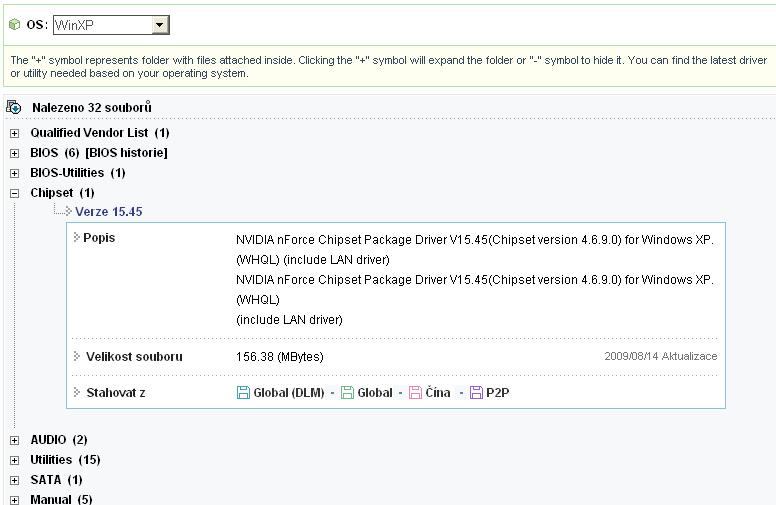Expand the BIOS folder plus symbol
Viewport: 776px width, 505px height.
pyautogui.click(x=14, y=153)
